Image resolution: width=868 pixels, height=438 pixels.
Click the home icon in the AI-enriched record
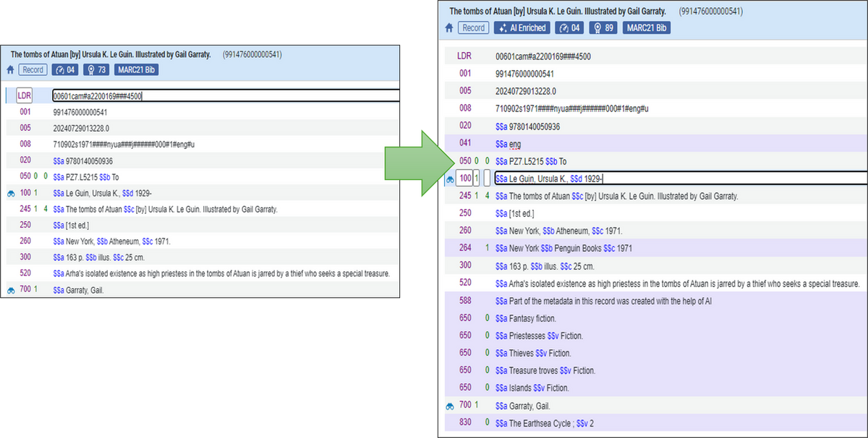tap(449, 28)
